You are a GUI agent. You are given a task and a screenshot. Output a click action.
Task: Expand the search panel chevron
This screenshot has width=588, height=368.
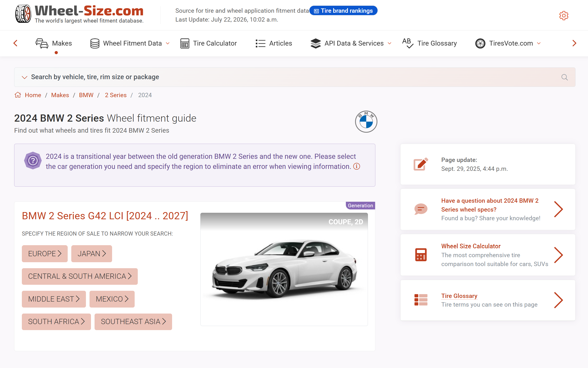[x=24, y=77]
